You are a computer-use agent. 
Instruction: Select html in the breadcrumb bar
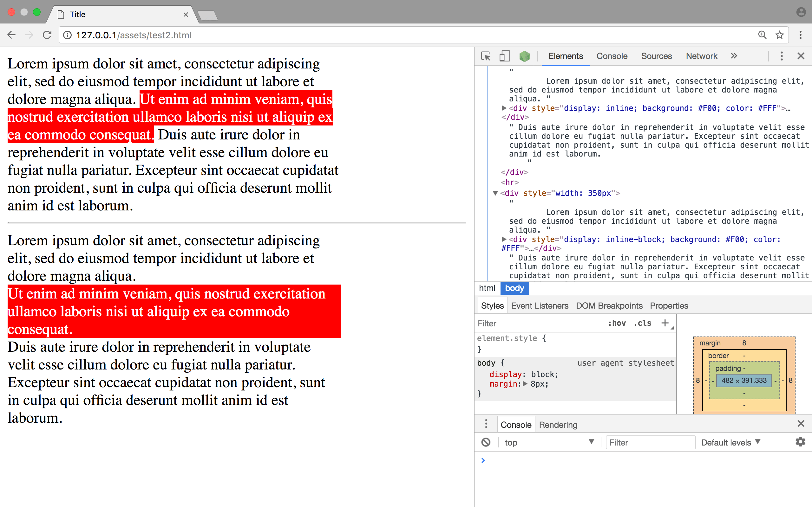(487, 288)
